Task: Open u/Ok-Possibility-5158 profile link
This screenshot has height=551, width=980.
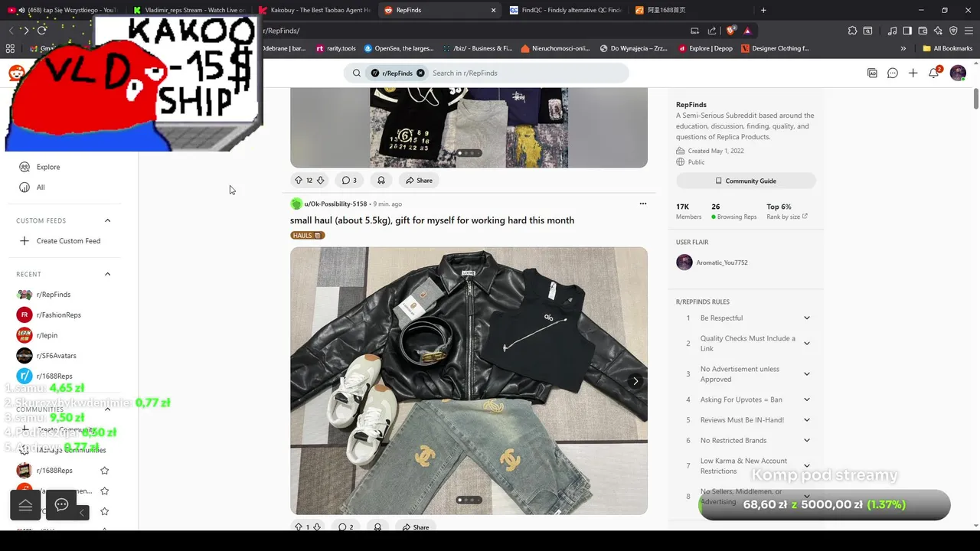Action: pos(335,204)
